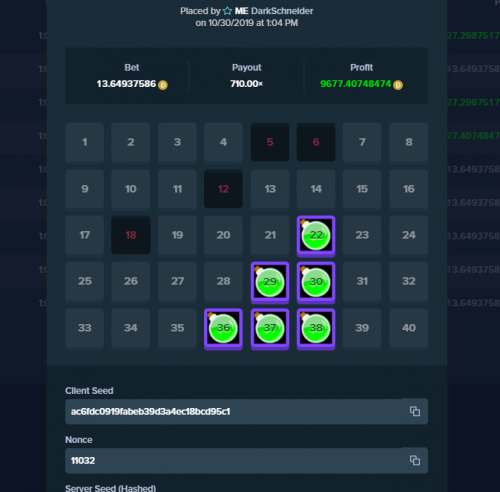Screen dimensions: 500x492
Task: Click keno number tile 39
Action: (x=362, y=328)
